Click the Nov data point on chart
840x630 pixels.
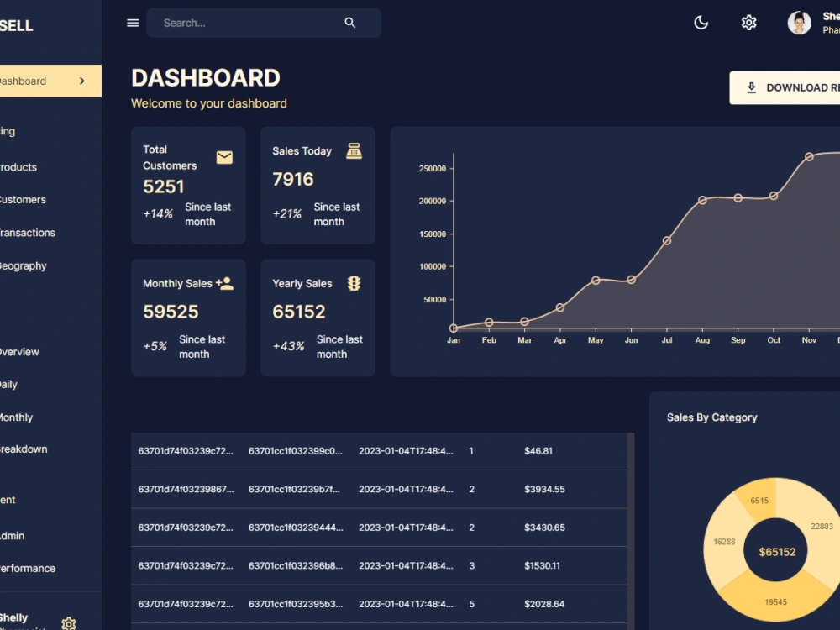[x=809, y=157]
